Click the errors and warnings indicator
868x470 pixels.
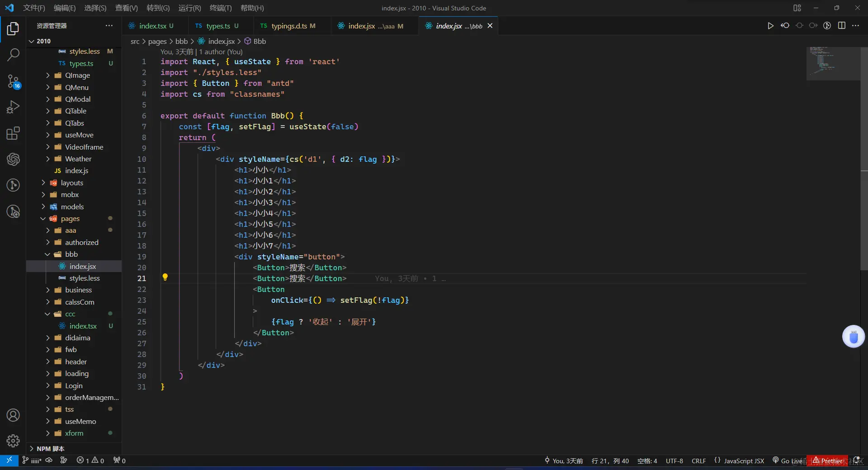click(90, 461)
